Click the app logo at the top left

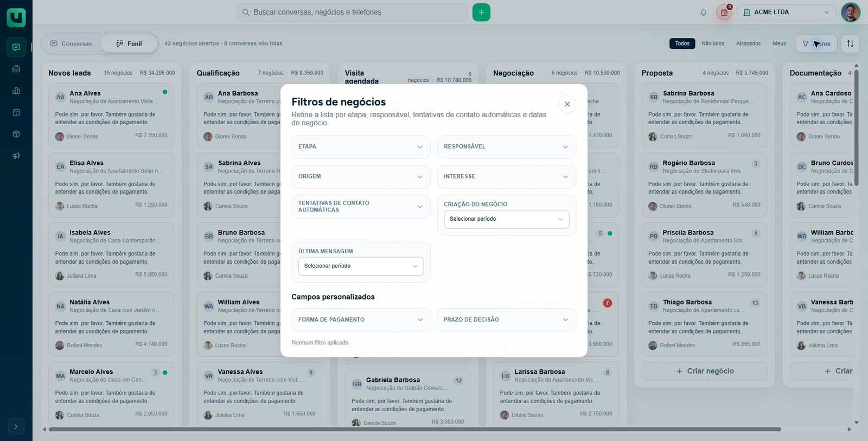click(x=16, y=17)
